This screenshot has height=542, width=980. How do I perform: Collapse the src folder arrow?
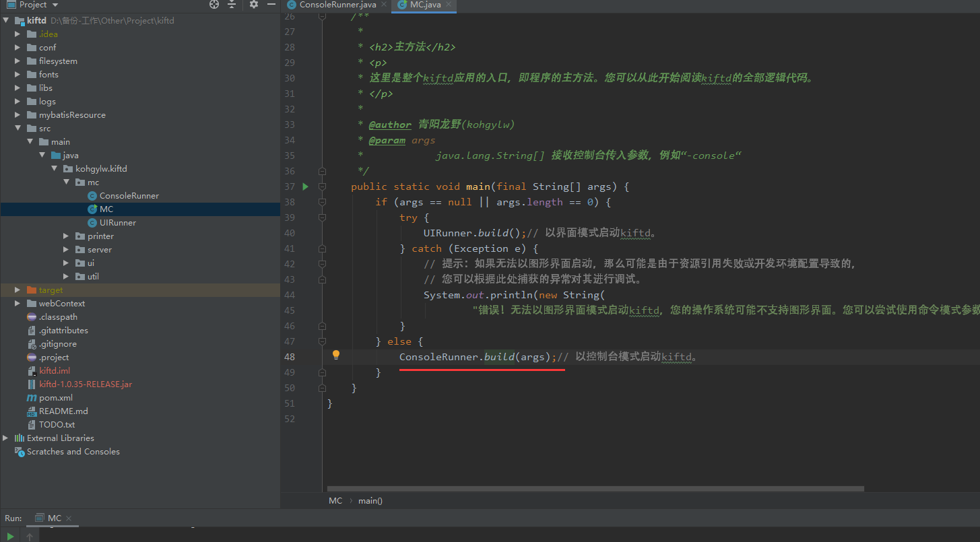coord(18,128)
